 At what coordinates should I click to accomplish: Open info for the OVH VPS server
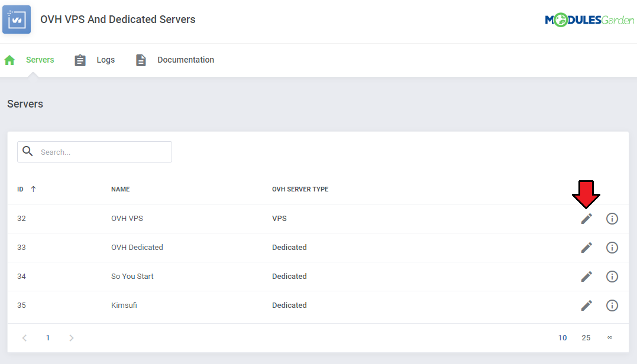(612, 219)
